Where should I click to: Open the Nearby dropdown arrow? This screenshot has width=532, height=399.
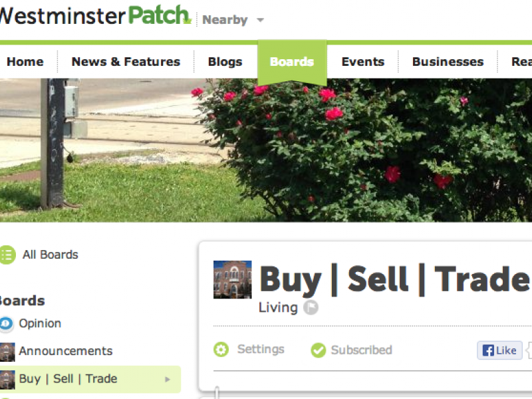click(x=260, y=20)
